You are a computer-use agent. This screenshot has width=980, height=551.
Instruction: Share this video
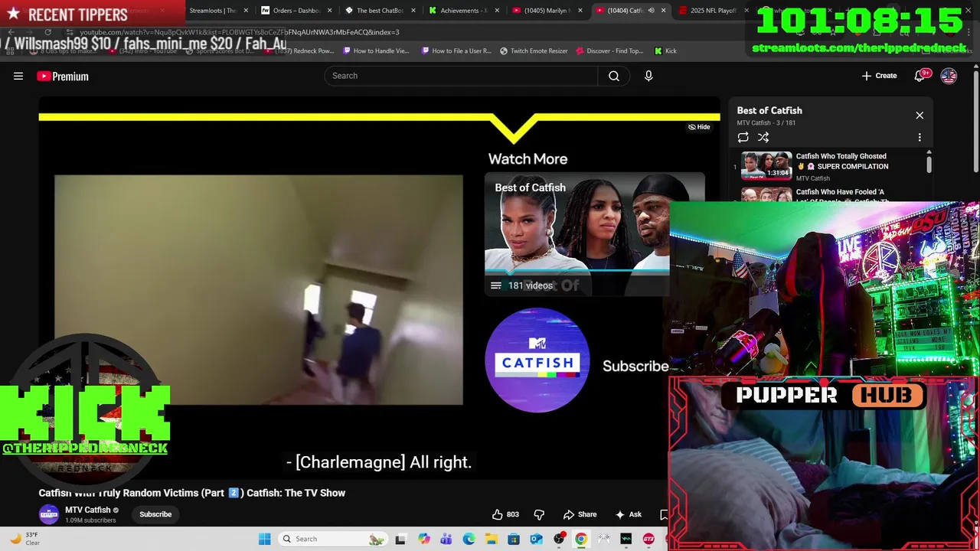tap(580, 514)
